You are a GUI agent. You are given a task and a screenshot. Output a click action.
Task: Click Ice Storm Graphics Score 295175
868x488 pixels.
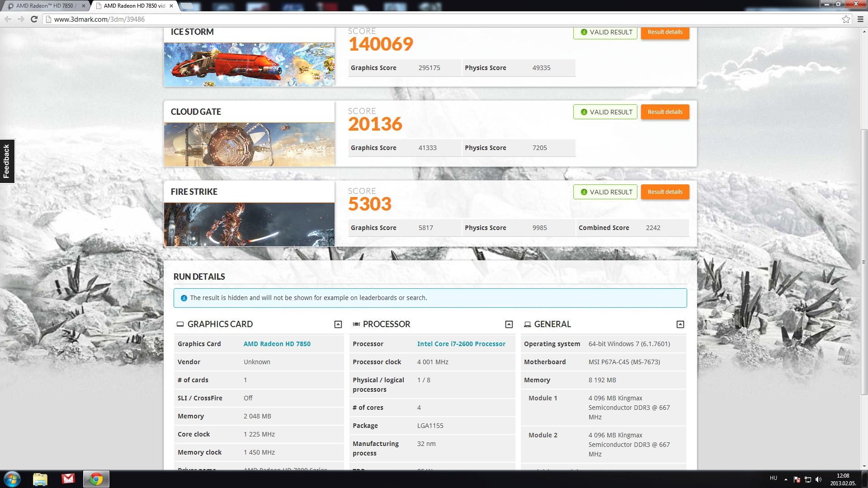[x=429, y=68]
